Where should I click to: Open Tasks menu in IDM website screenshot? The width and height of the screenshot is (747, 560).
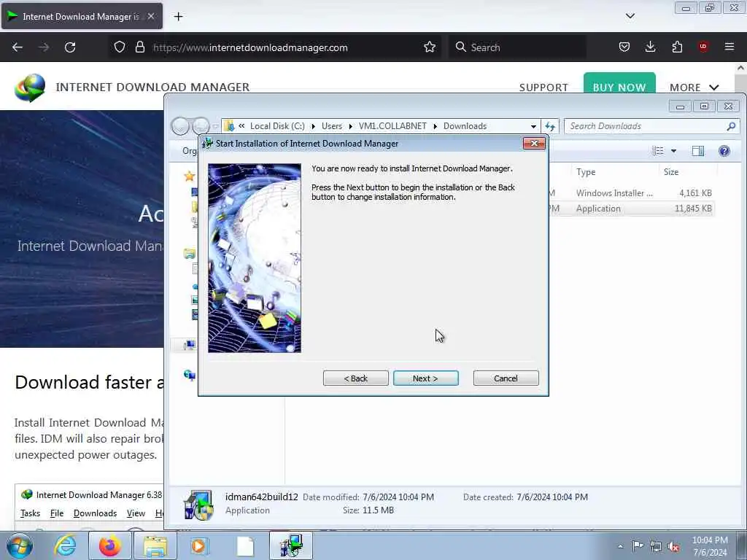point(30,513)
